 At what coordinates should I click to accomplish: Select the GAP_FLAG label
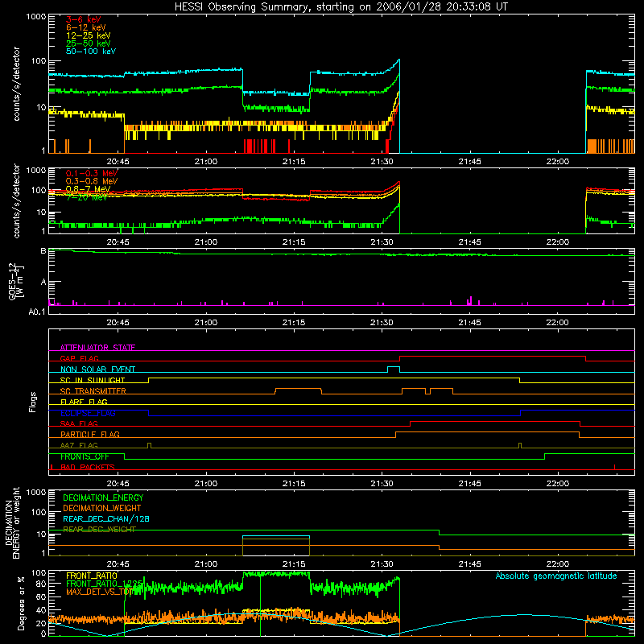point(79,358)
